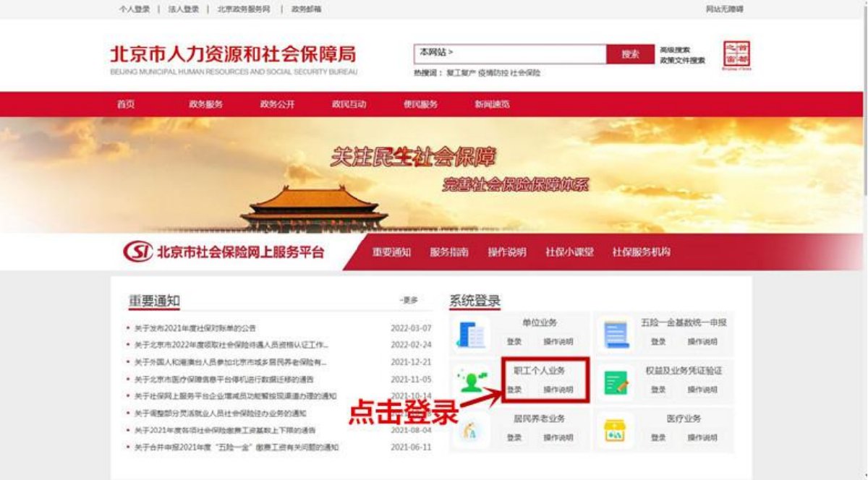This screenshot has width=868, height=480.
Task: Go to 首页 in main navigation
Action: (126, 104)
